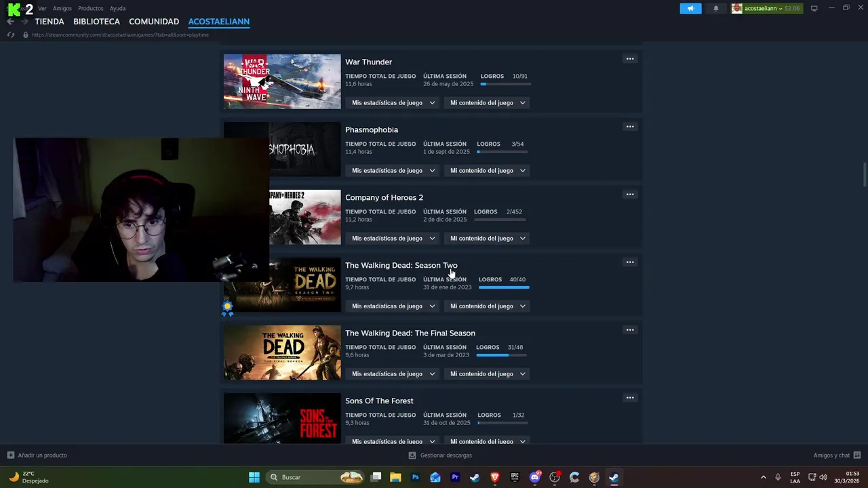Viewport: 868px width, 488px height.
Task: Click War Thunder achievements progress bar
Action: pos(506,84)
